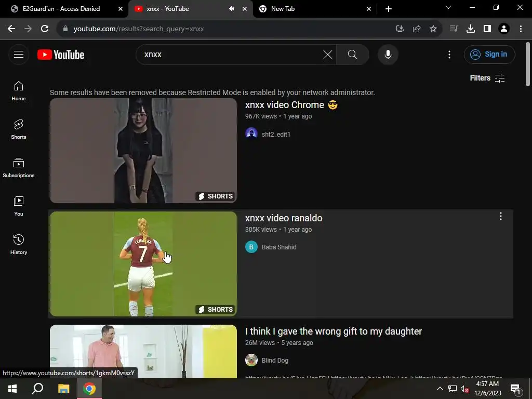Open the Shorts thumbnail with girl in black

click(143, 151)
